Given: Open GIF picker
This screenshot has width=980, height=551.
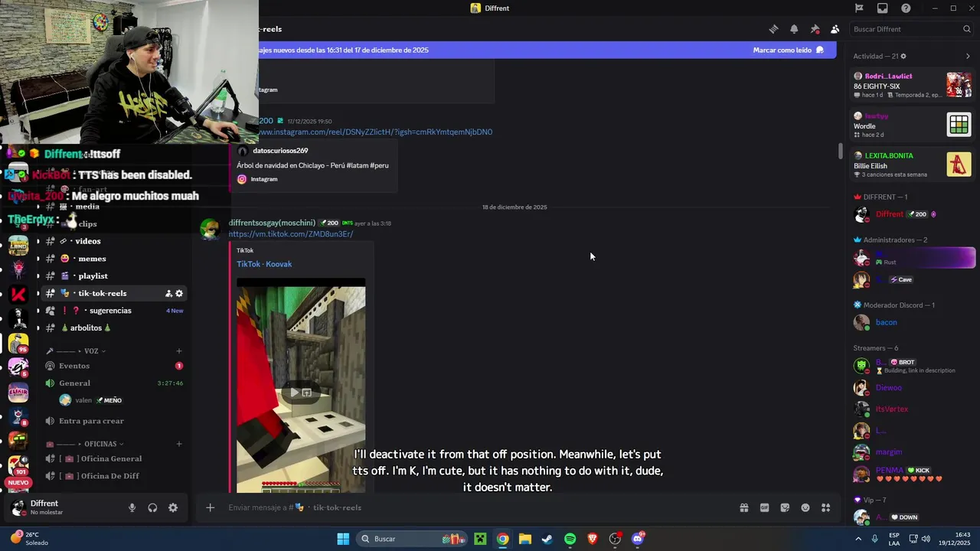Looking at the screenshot, I should tap(764, 507).
